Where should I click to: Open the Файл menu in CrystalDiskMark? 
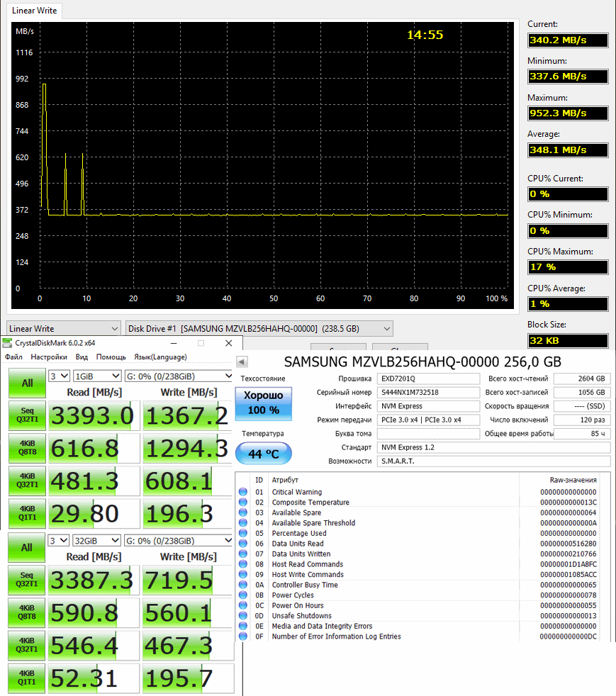[x=13, y=357]
